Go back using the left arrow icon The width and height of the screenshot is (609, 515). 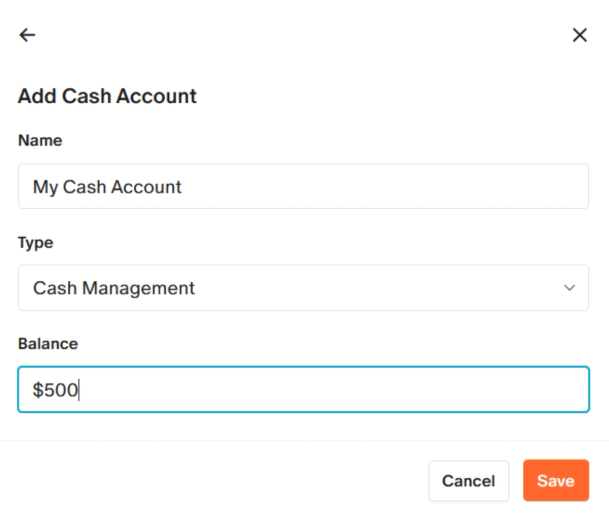click(27, 35)
